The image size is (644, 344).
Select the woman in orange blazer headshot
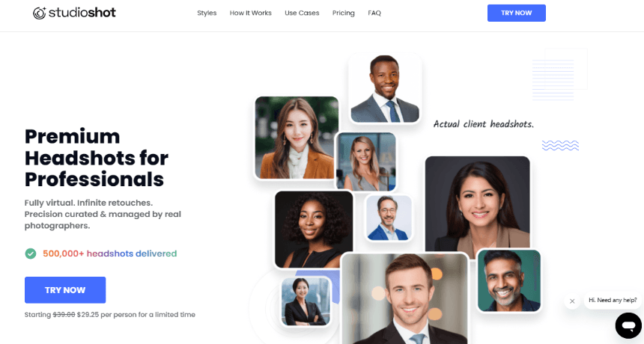coord(297,138)
